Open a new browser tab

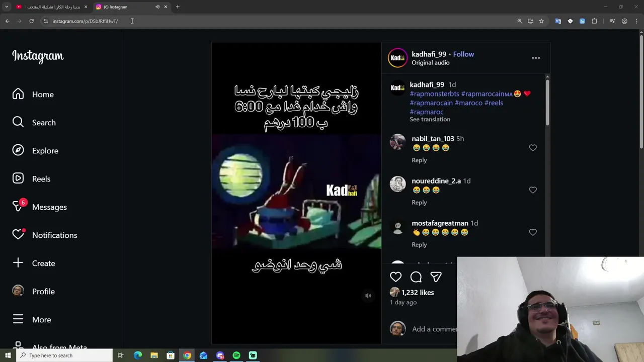tap(178, 7)
